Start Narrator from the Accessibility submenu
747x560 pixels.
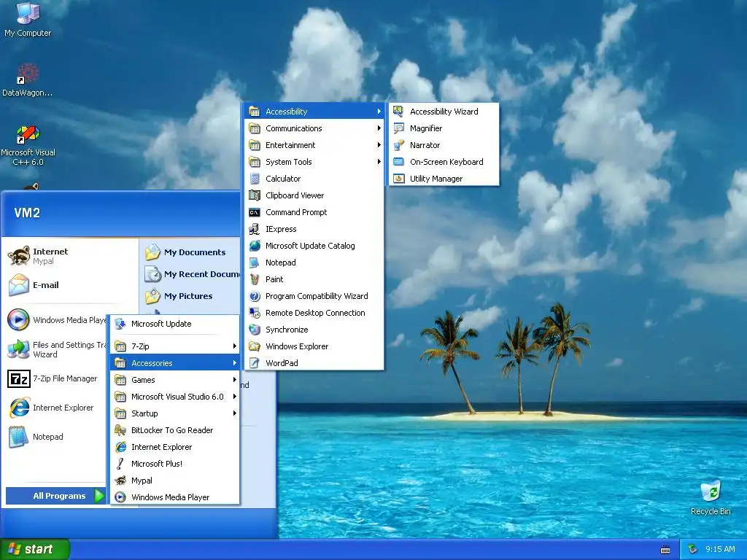(x=444, y=145)
